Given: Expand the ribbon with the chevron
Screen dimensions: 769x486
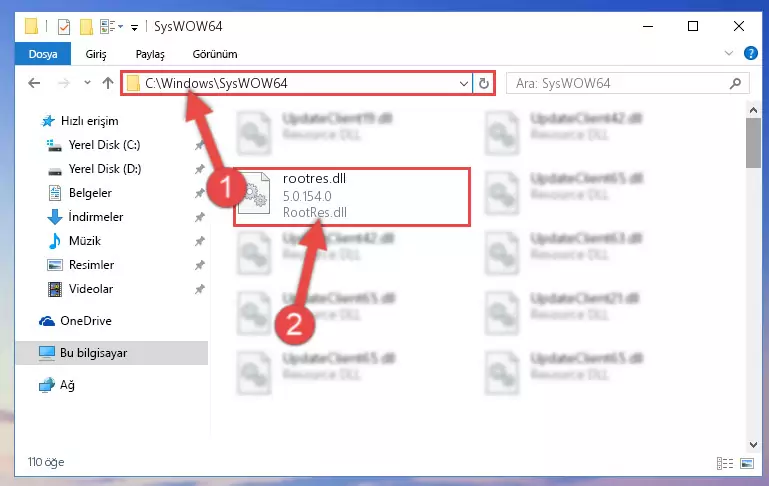Looking at the screenshot, I should 729,53.
